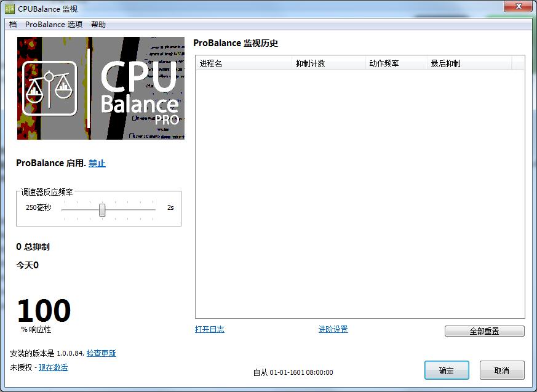Open the 档 menu

click(13, 25)
